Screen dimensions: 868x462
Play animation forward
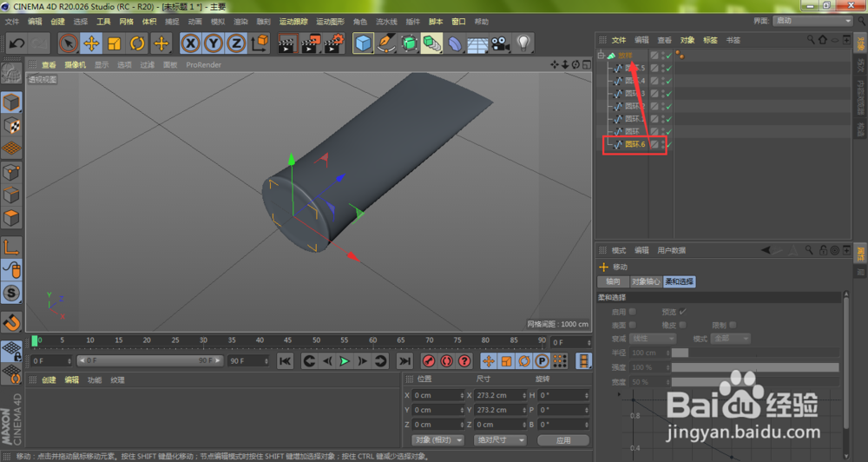point(345,361)
